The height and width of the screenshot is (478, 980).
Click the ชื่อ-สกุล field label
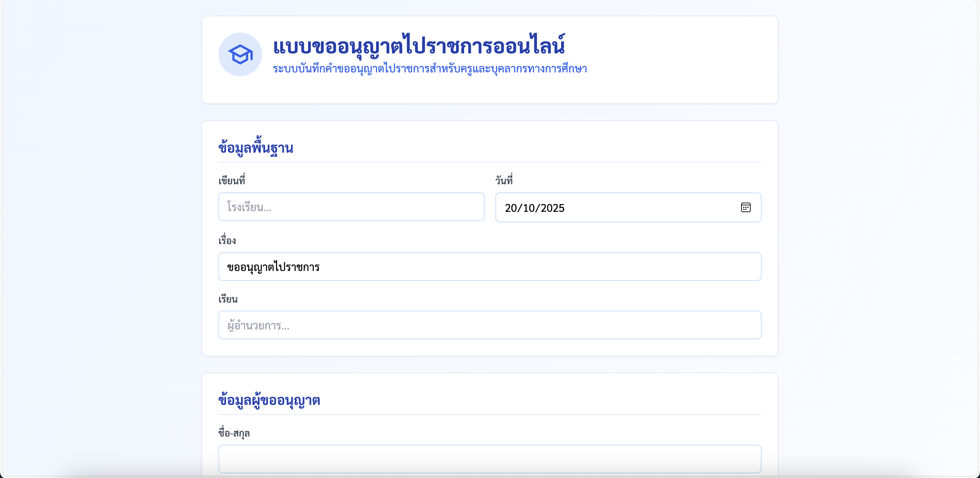point(234,433)
